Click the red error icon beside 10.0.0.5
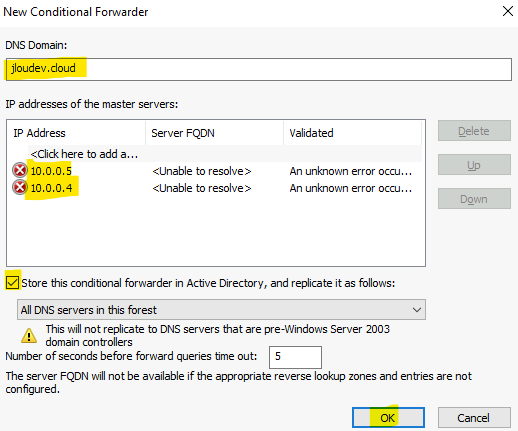 (x=20, y=170)
